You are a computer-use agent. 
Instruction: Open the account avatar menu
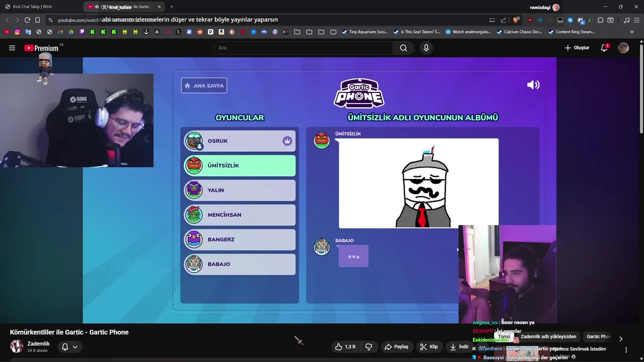pos(623,48)
